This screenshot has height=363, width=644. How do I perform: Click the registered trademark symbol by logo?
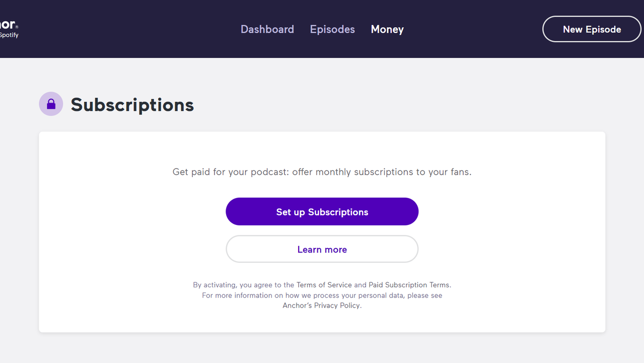click(x=17, y=26)
